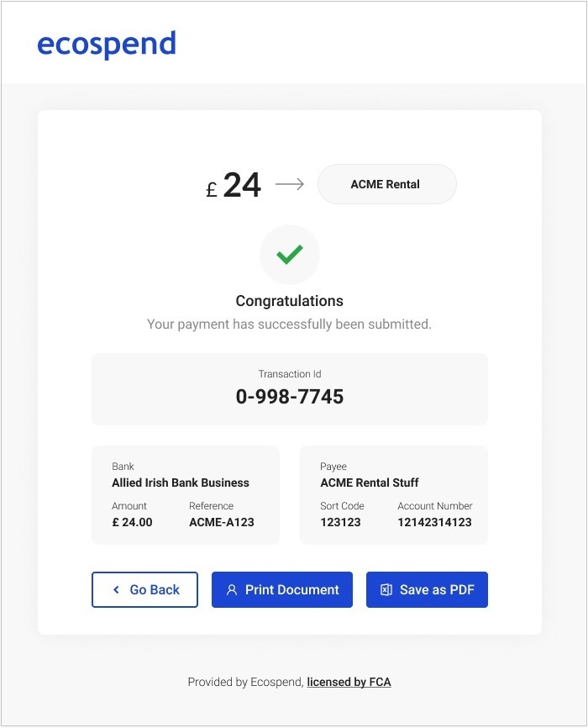The image size is (588, 728).
Task: Select the account number 12142314123
Action: (434, 522)
